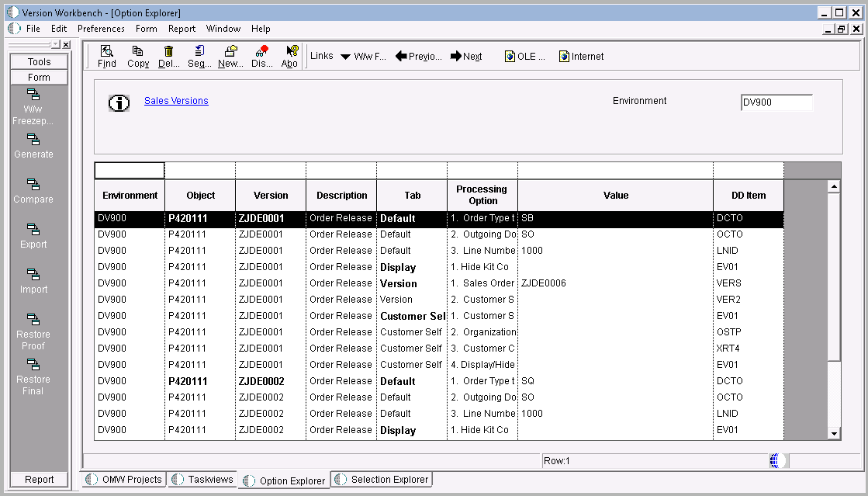Switch to the Selection Explorer tab
This screenshot has height=496, width=868.
[x=381, y=480]
